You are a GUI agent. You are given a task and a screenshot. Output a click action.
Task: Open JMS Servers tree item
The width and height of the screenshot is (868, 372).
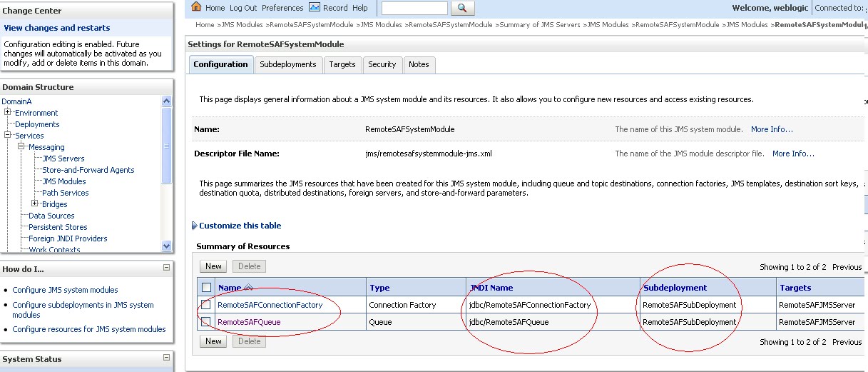coord(63,159)
